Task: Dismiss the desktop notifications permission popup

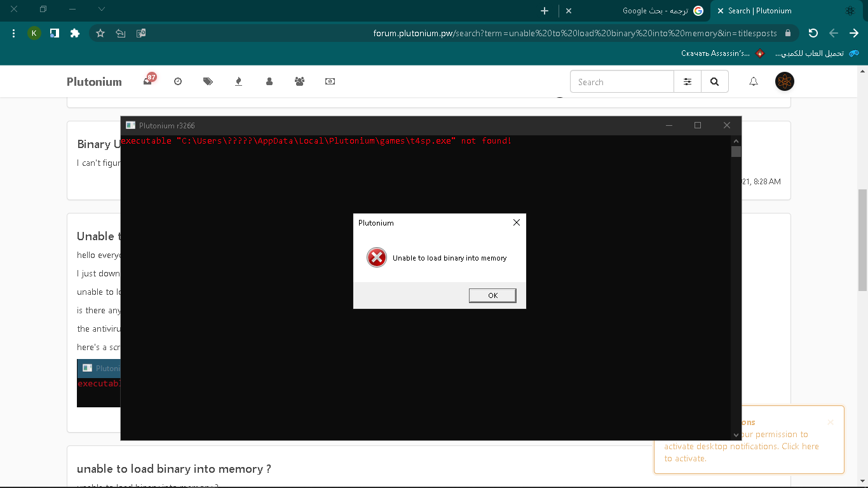Action: 830,422
